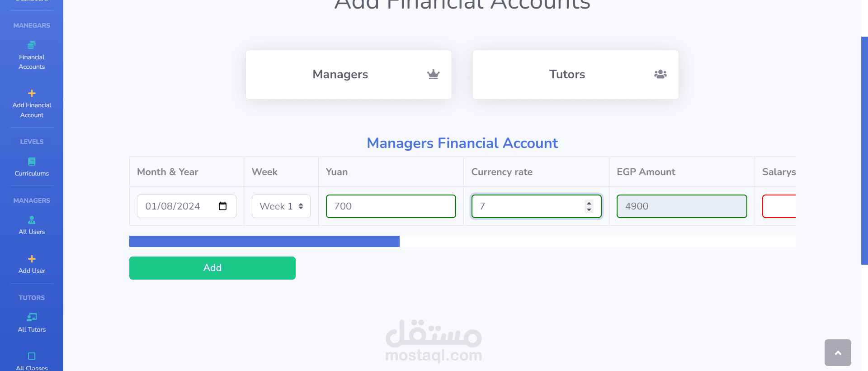
Task: Click the blue horizontal table scrollbar
Action: click(264, 241)
